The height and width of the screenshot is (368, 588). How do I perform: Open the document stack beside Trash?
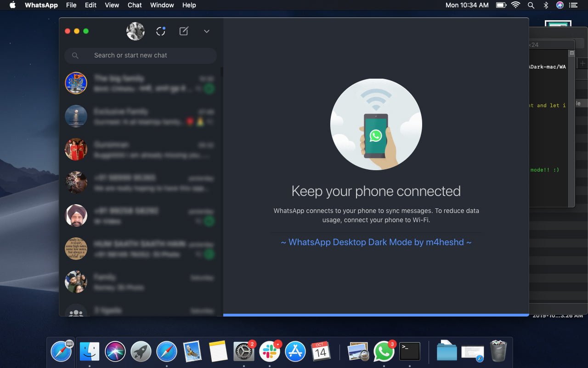pyautogui.click(x=473, y=353)
